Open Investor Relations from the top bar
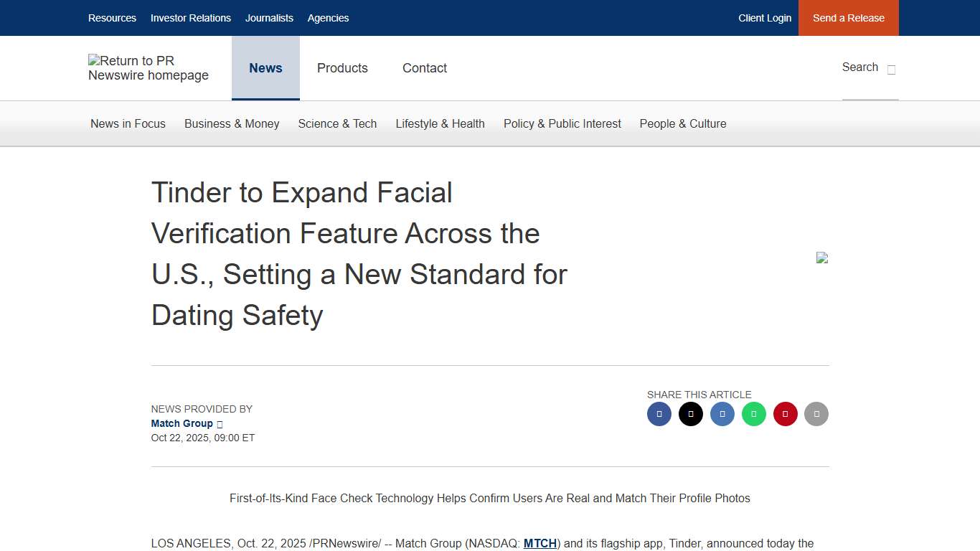This screenshot has height=551, width=980. click(191, 18)
